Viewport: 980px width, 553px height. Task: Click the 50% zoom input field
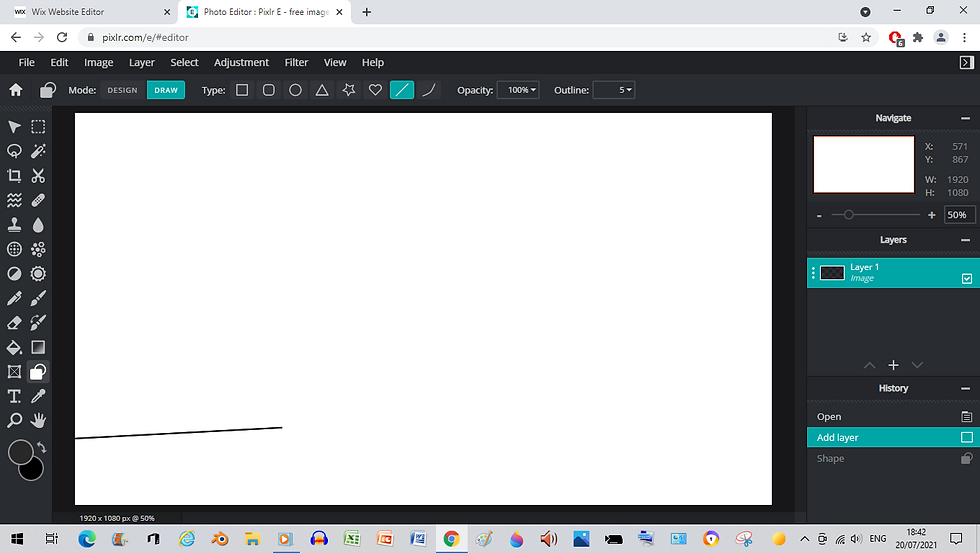959,215
